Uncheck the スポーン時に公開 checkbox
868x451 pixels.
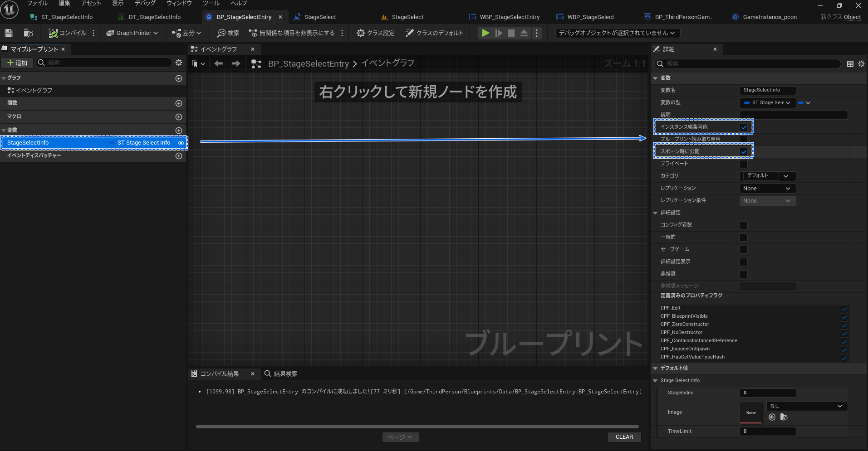tap(743, 151)
